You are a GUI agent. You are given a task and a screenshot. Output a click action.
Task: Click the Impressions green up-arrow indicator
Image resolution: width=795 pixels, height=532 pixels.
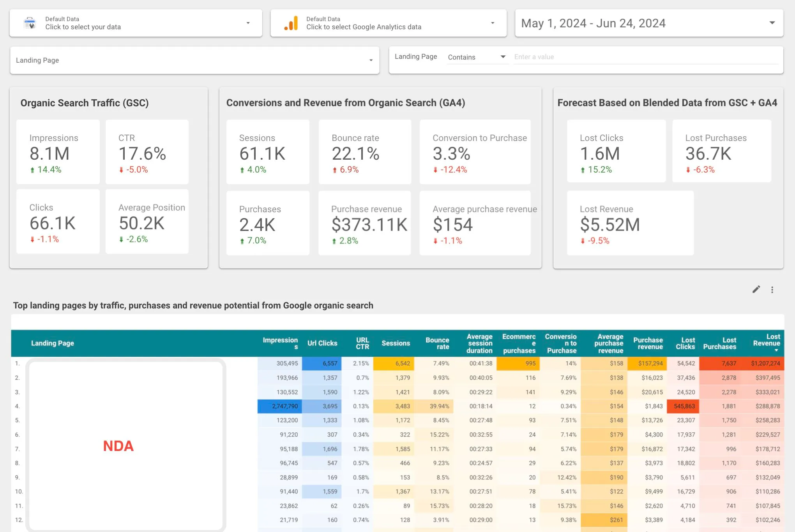tap(32, 170)
